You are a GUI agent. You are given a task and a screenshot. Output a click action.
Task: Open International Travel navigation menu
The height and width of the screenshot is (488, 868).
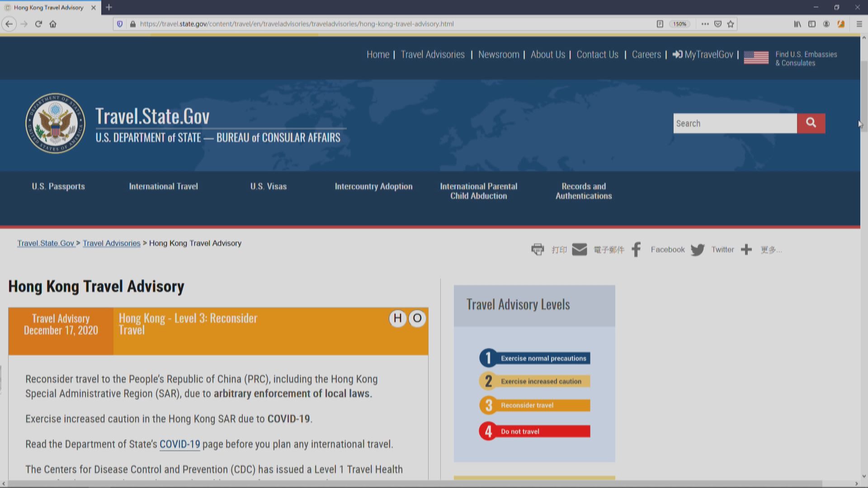(x=163, y=186)
